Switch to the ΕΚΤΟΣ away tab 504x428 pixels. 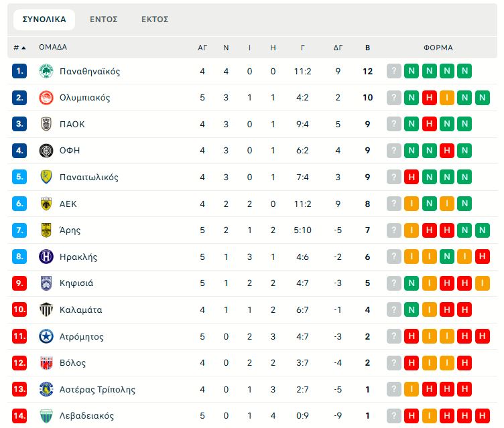pos(155,19)
